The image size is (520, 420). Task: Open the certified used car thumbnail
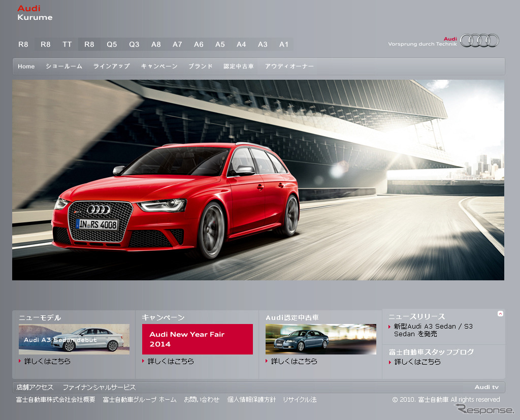click(x=320, y=339)
